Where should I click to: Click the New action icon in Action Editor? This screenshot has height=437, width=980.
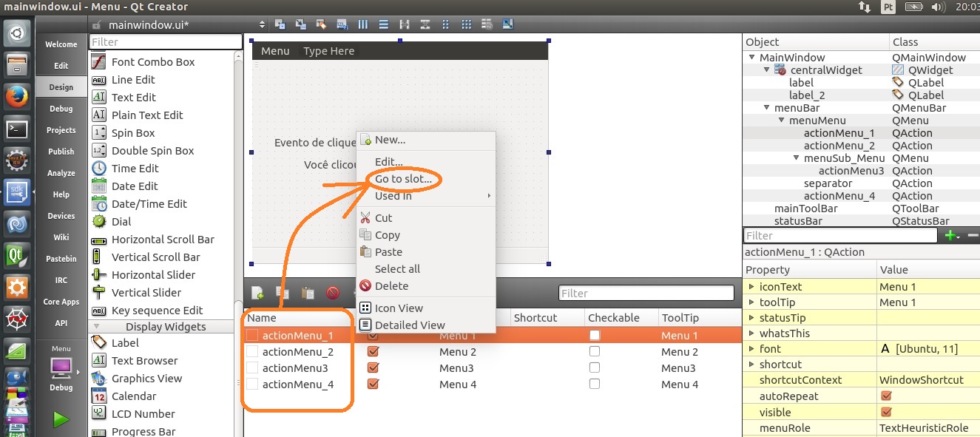(x=257, y=294)
